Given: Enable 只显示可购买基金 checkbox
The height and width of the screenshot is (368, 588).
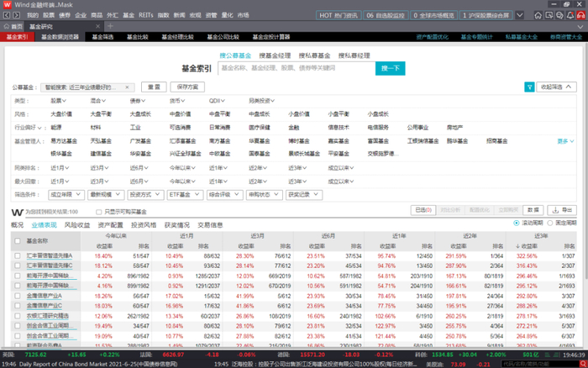Looking at the screenshot, I should click(x=98, y=212).
